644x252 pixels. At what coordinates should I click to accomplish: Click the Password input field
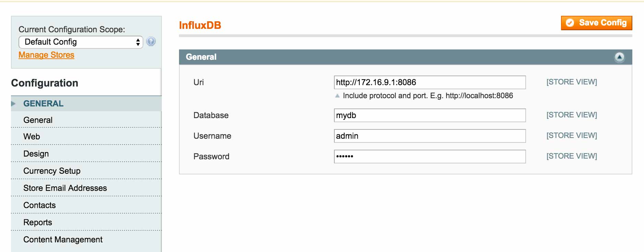click(x=430, y=157)
